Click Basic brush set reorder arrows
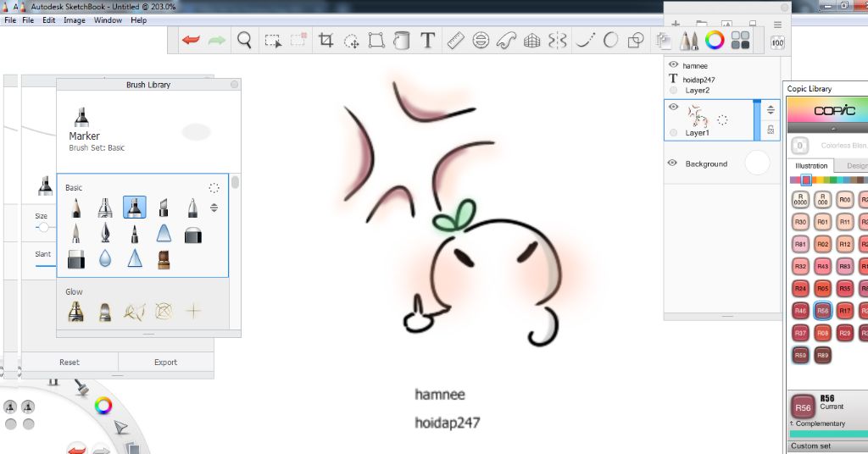 [214, 208]
